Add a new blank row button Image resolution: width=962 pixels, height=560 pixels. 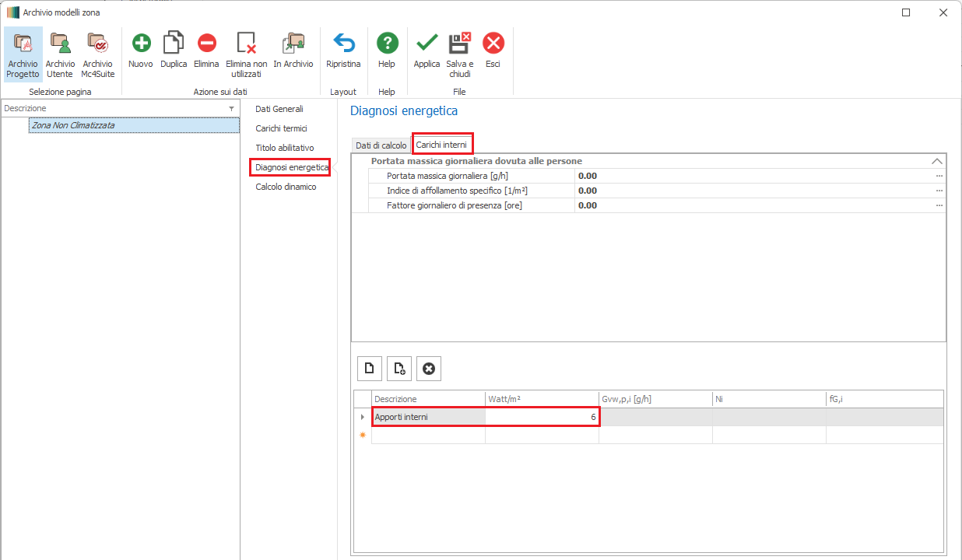[x=370, y=369]
